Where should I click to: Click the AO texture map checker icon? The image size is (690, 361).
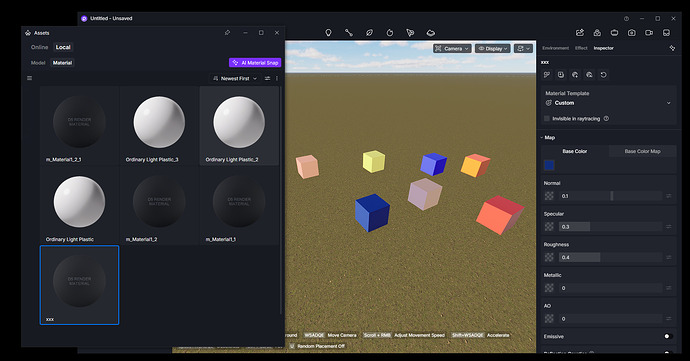[549, 318]
